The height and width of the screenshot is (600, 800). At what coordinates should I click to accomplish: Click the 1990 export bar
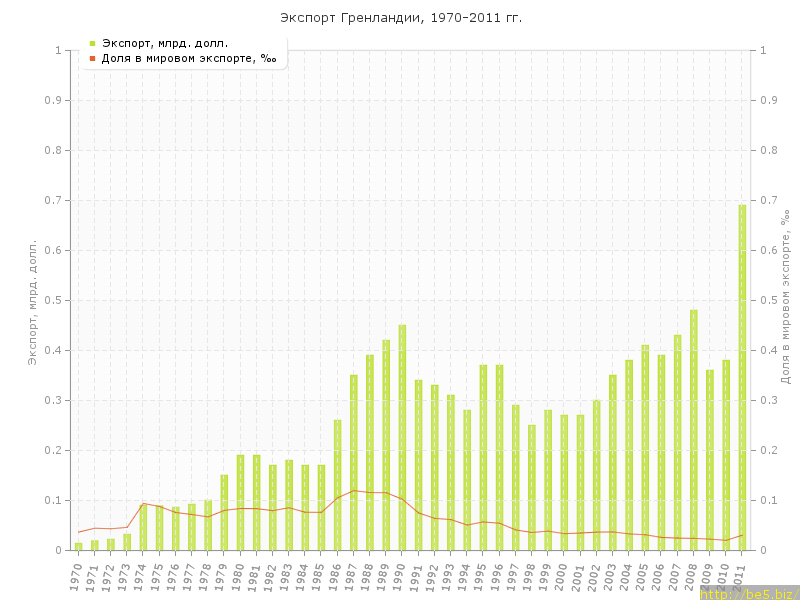click(x=402, y=437)
